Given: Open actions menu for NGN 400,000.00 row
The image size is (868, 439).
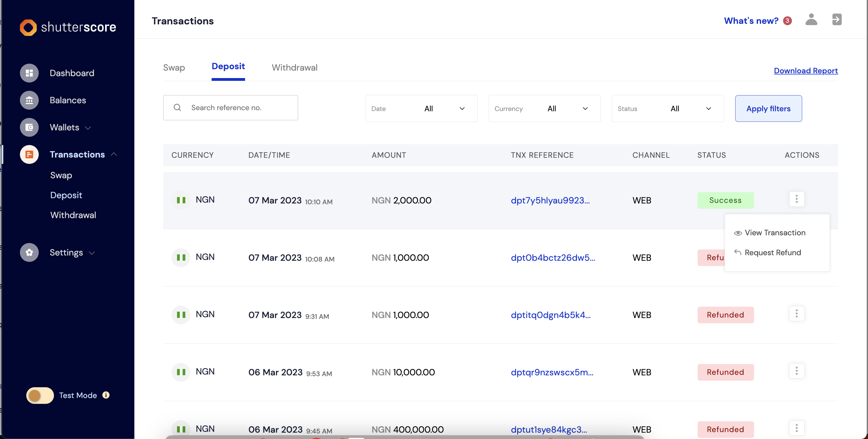Looking at the screenshot, I should (797, 428).
